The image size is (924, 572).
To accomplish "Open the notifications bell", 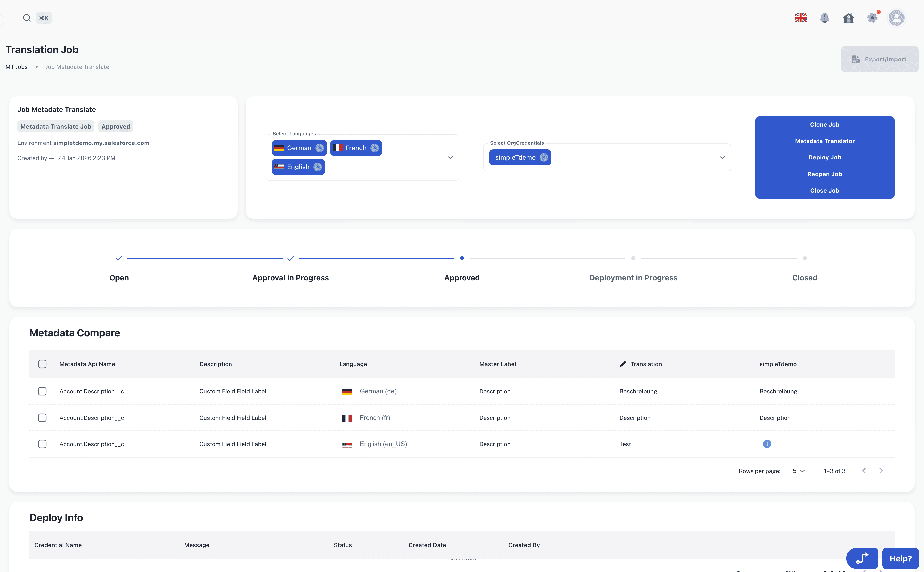I will [824, 18].
